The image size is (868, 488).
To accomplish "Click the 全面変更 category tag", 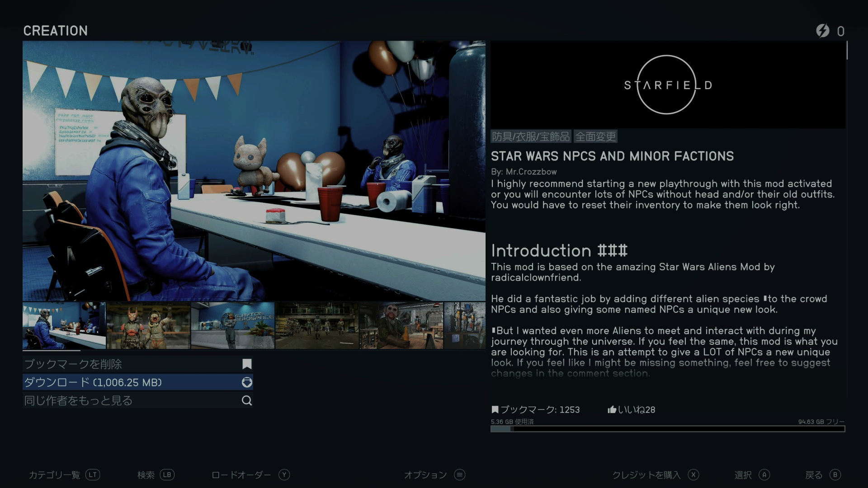I will 595,136.
